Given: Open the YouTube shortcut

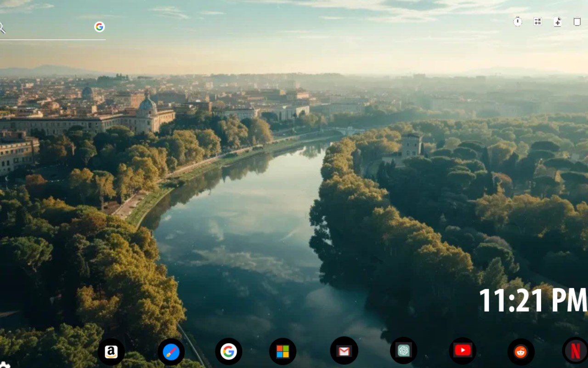Looking at the screenshot, I should pos(463,351).
